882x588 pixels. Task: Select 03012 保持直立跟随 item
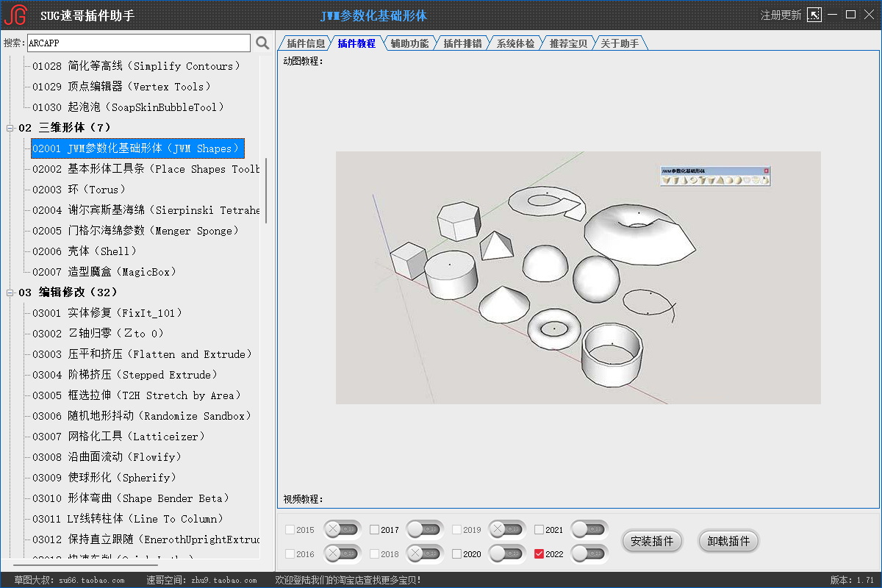(146, 539)
